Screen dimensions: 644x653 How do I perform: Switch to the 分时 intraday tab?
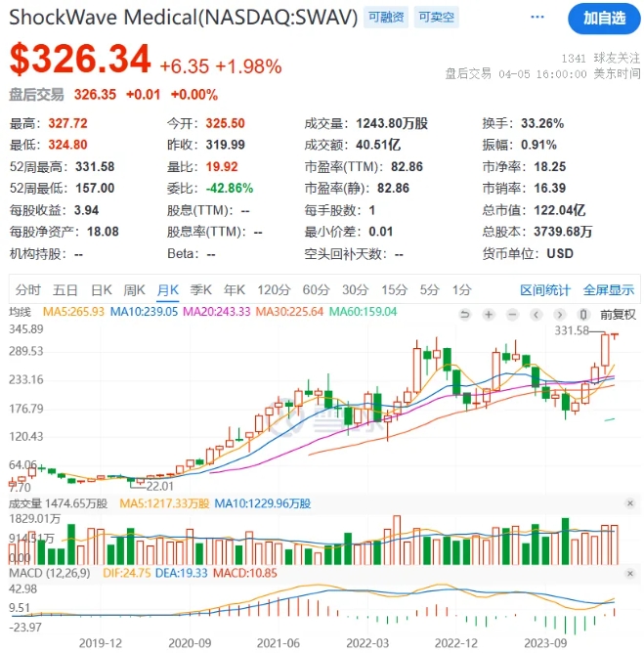coord(28,290)
